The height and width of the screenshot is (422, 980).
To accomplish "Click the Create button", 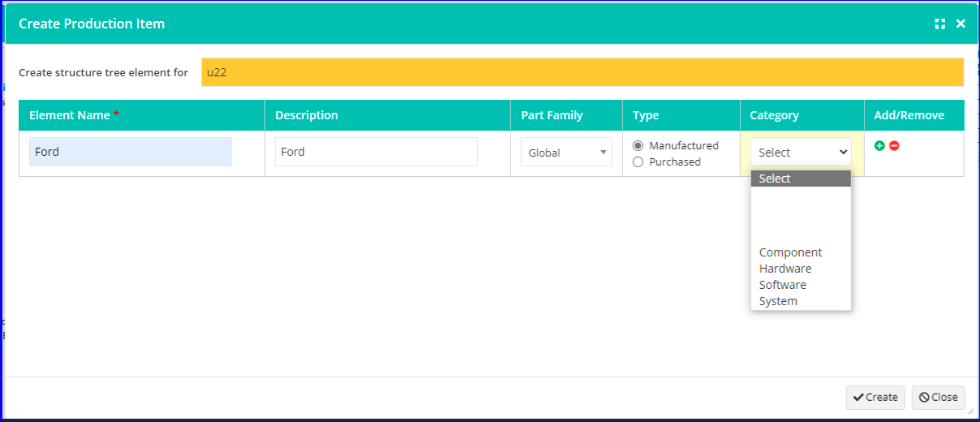I will [875, 397].
